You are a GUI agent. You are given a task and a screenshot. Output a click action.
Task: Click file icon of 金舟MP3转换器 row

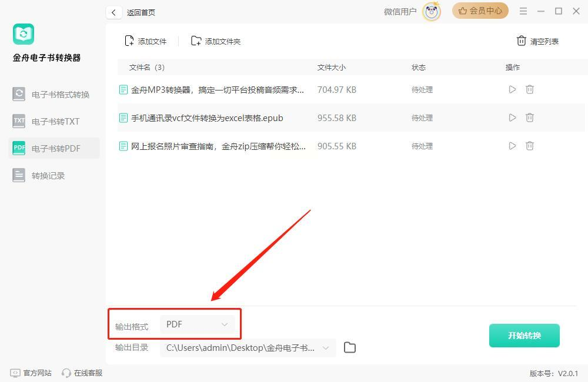(123, 90)
